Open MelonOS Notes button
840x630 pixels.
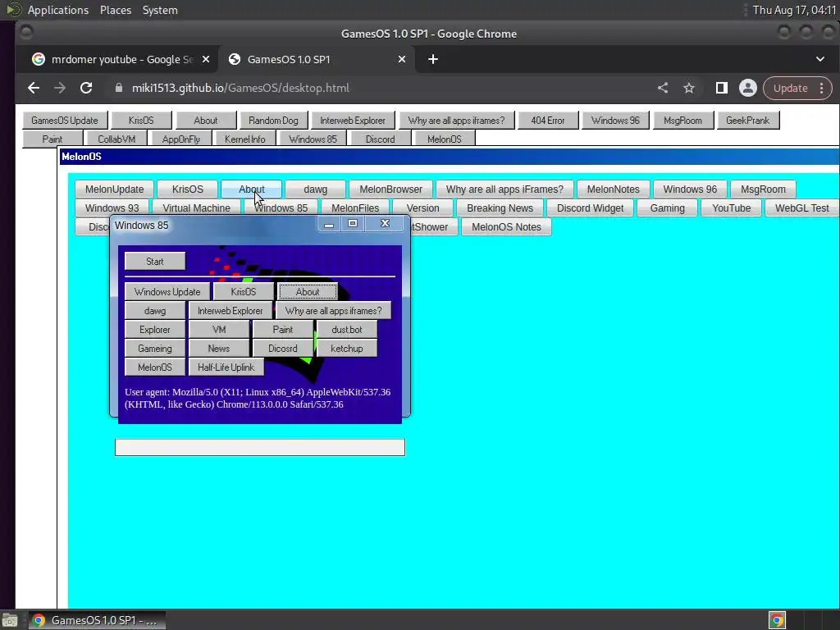(x=506, y=226)
